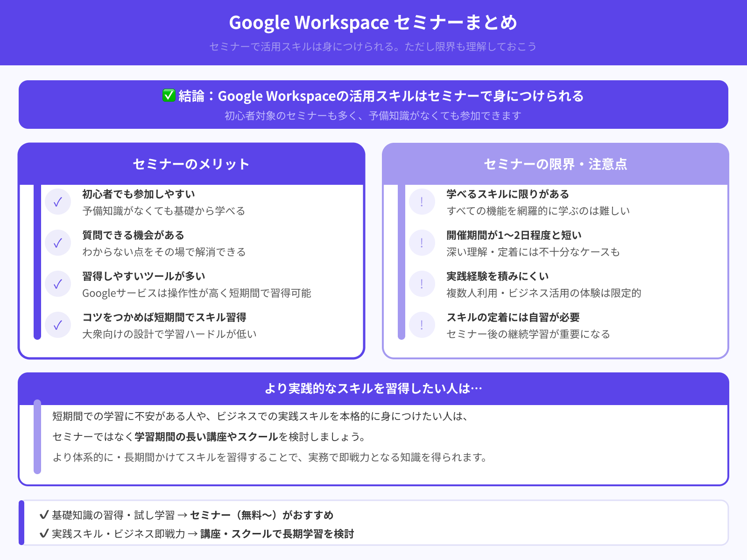Collapse the より実践的なスキルを習得したい人は section
This screenshot has width=747, height=560.
click(373, 388)
